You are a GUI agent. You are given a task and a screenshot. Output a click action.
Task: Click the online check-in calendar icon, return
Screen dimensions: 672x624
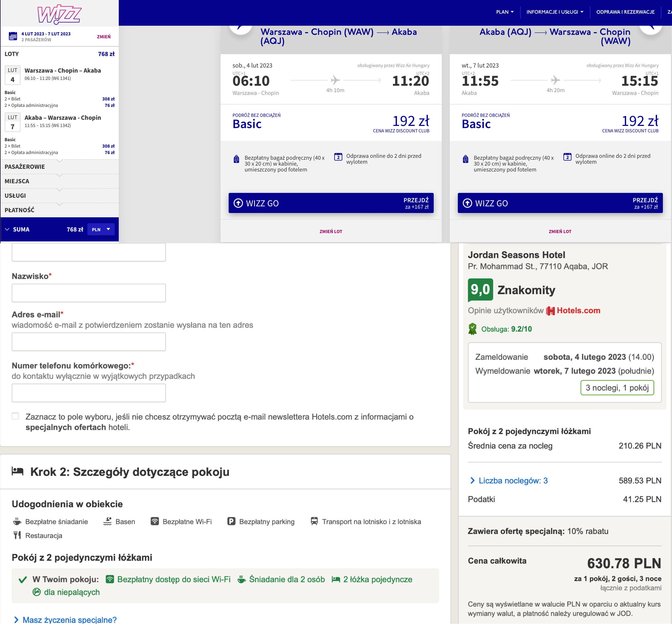(x=567, y=157)
